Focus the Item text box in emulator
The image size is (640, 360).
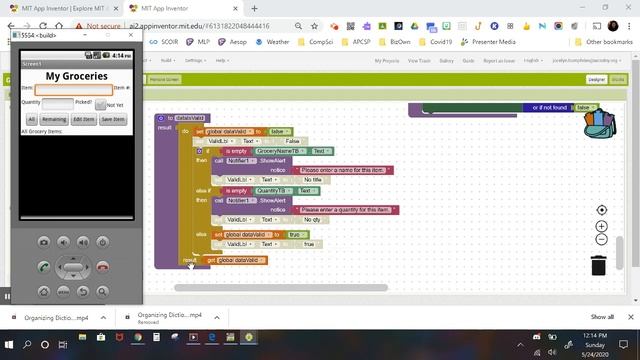pos(74,90)
